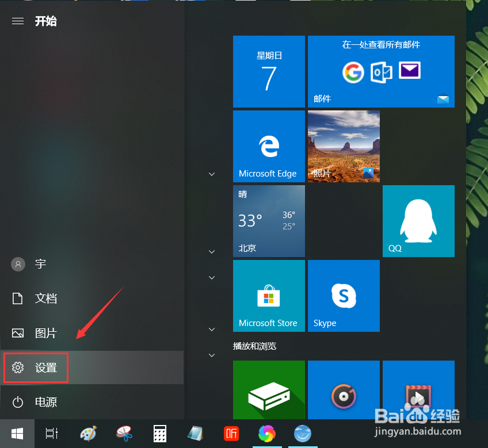Open the calendar tile showing 星期日 7
Screen dimensions: 488x448
tap(269, 71)
